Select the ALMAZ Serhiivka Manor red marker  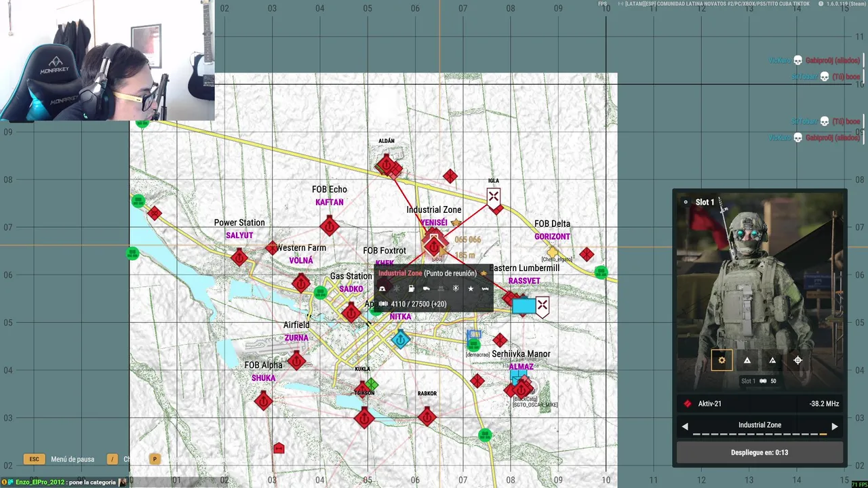coord(521,389)
